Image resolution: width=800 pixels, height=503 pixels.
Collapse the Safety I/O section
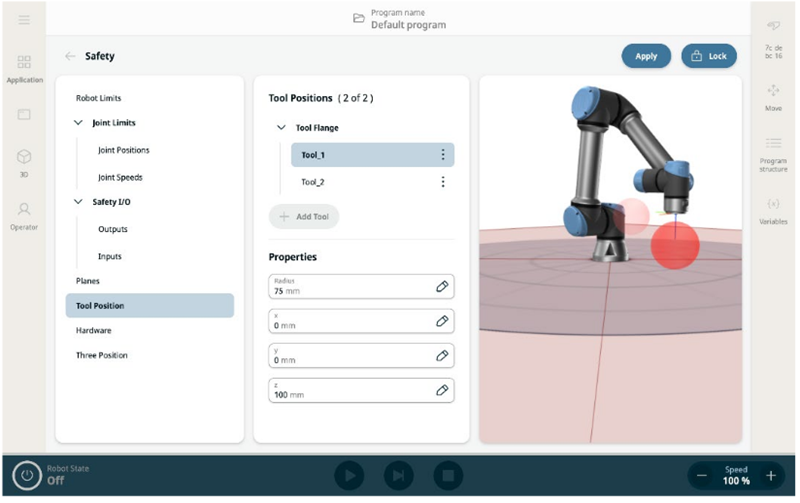79,202
